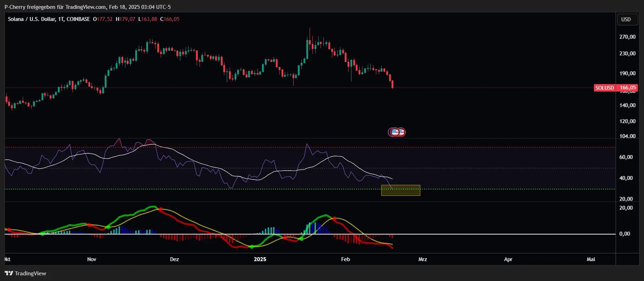The width and height of the screenshot is (644, 281).
Task: Click the Dez label on the time axis
Action: click(x=174, y=259)
